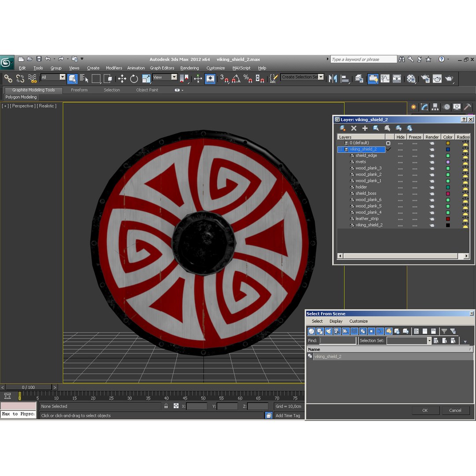Open the 3ds Max application menu logo
This screenshot has width=476, height=476.
coord(6,63)
